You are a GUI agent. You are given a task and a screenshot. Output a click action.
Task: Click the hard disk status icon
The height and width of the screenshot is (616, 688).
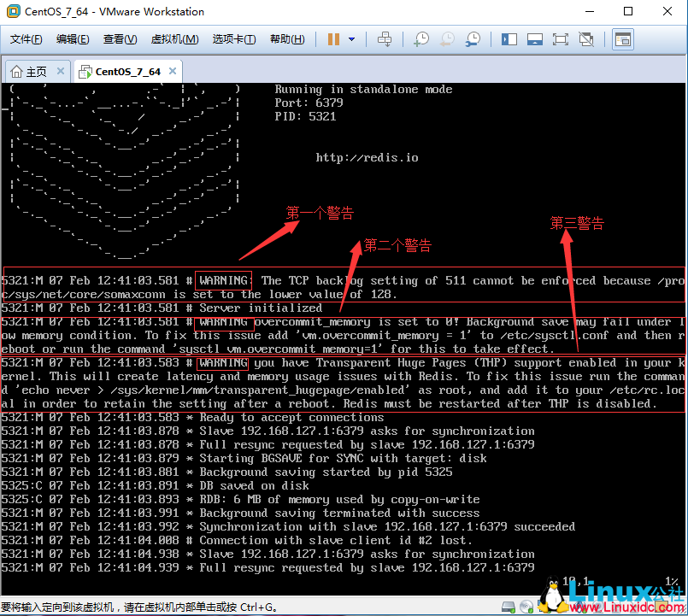510,607
